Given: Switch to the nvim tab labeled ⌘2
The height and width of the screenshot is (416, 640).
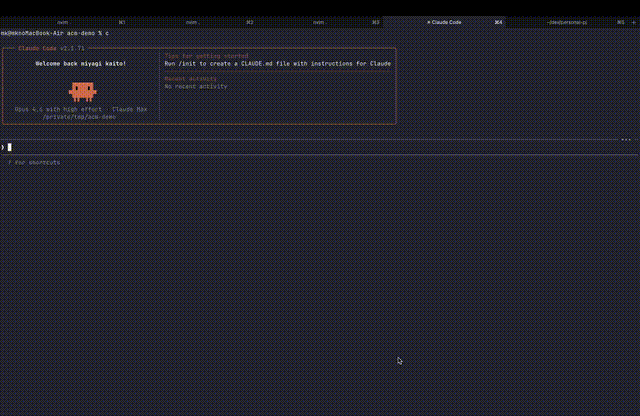Looking at the screenshot, I should click(191, 22).
